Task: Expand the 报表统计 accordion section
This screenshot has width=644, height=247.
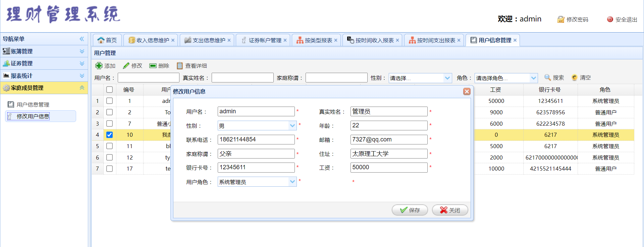Action: (82, 75)
